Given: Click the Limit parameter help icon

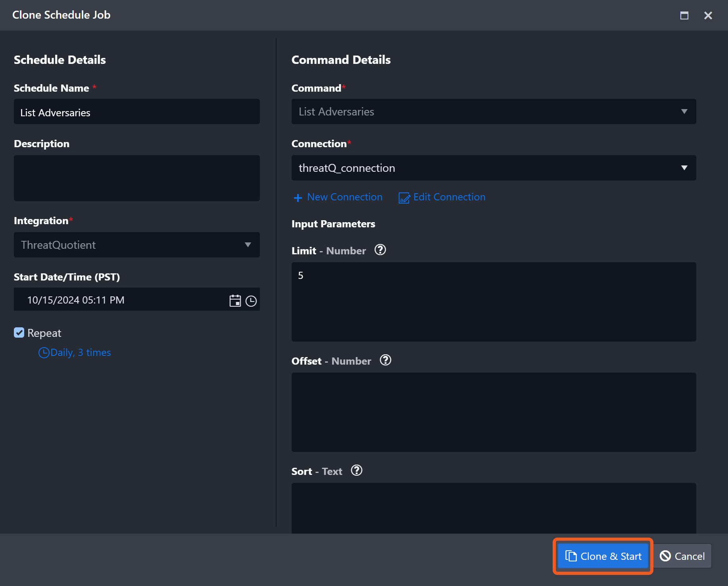Looking at the screenshot, I should [380, 250].
